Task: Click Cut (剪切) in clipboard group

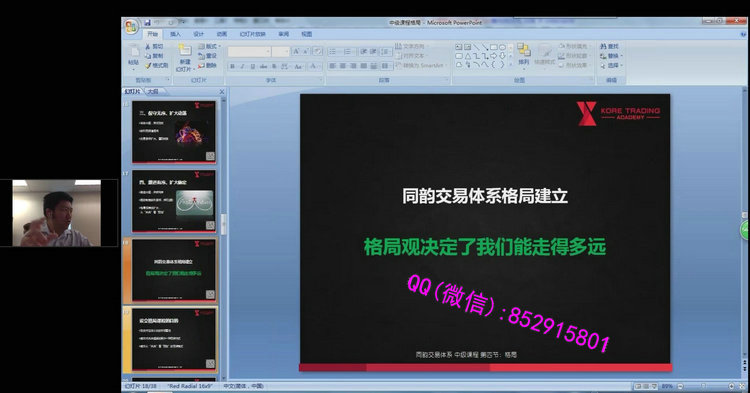Action: point(154,46)
